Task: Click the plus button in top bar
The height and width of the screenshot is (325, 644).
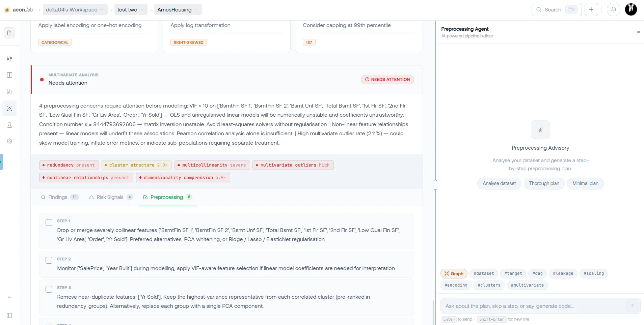Action: (591, 9)
